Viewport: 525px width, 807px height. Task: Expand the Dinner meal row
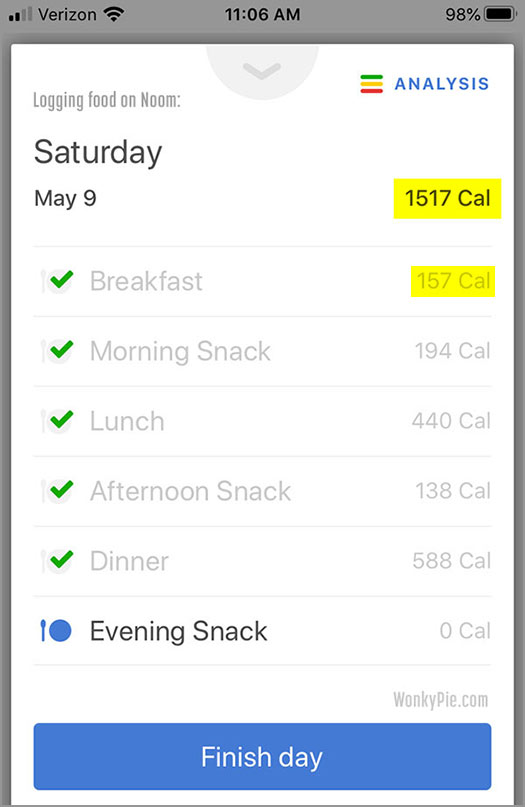click(x=262, y=561)
